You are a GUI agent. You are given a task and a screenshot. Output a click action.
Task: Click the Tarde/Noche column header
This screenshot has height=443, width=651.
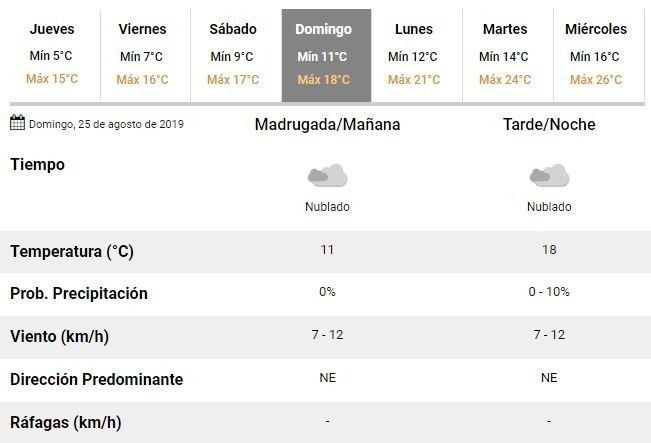549,125
